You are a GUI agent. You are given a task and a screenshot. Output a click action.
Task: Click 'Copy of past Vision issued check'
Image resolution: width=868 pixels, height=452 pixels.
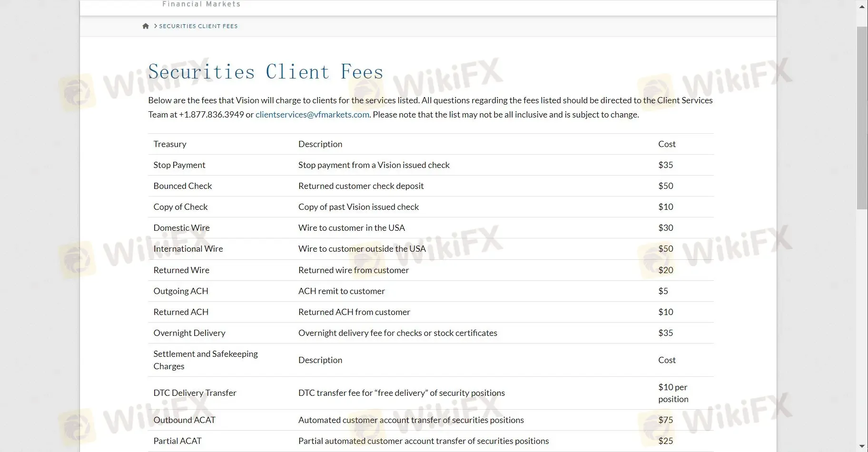click(359, 207)
